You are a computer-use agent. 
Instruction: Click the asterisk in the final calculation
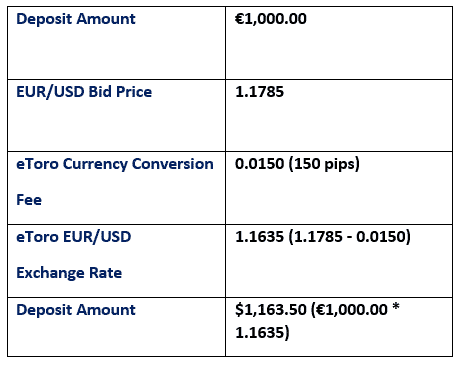395,307
